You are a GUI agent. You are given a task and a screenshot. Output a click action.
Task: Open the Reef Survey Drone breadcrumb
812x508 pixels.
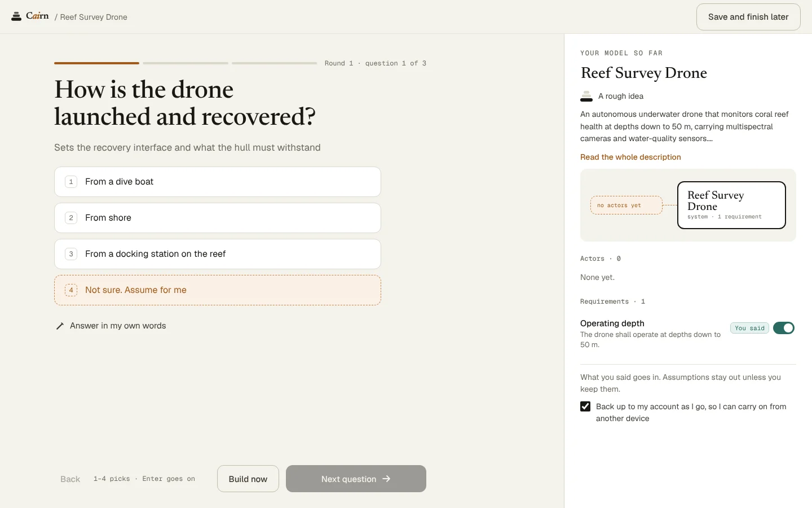94,17
